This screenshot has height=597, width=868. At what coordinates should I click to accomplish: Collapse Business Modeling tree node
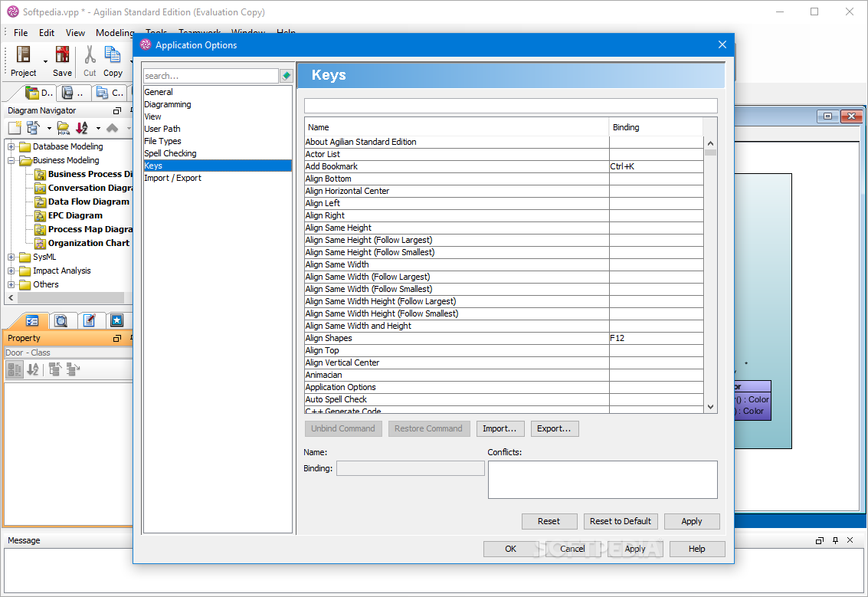point(11,161)
